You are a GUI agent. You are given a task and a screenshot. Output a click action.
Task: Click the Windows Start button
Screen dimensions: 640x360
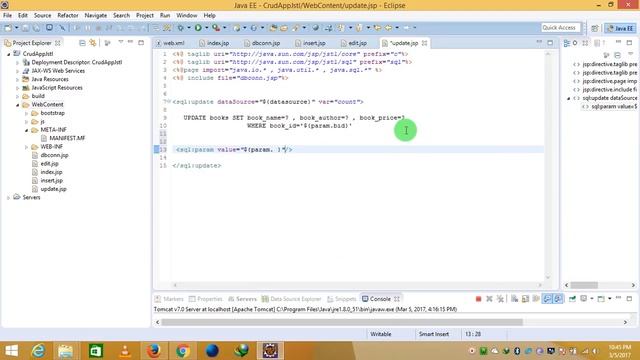point(11,351)
